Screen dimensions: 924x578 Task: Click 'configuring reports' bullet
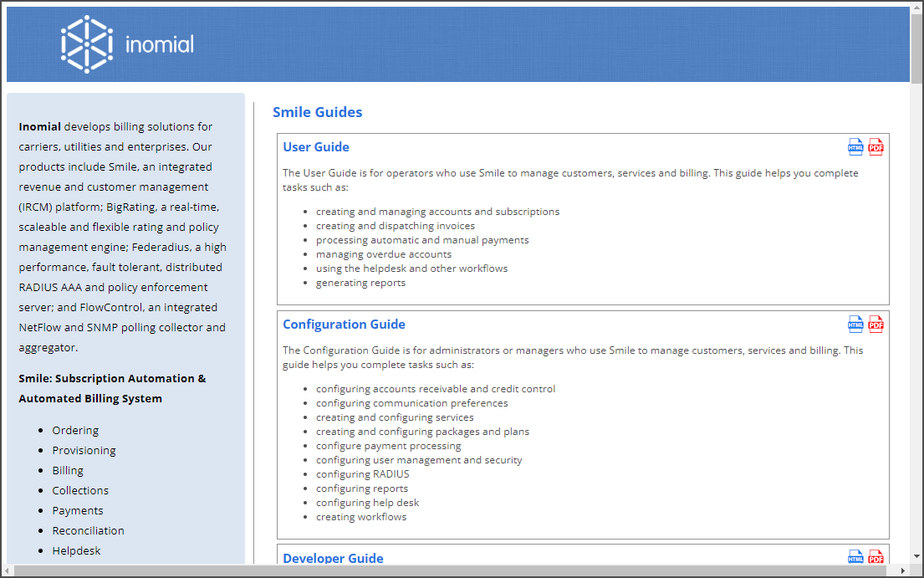pyautogui.click(x=362, y=488)
